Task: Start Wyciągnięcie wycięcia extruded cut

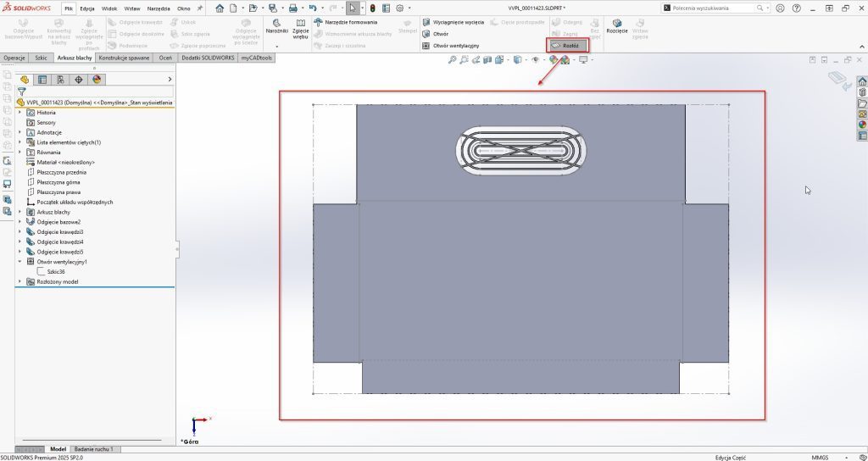Action: pos(453,22)
